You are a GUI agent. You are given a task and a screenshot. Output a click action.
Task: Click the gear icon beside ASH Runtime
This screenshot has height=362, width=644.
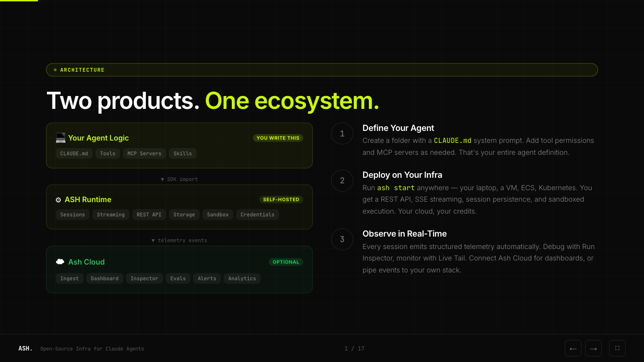58,200
